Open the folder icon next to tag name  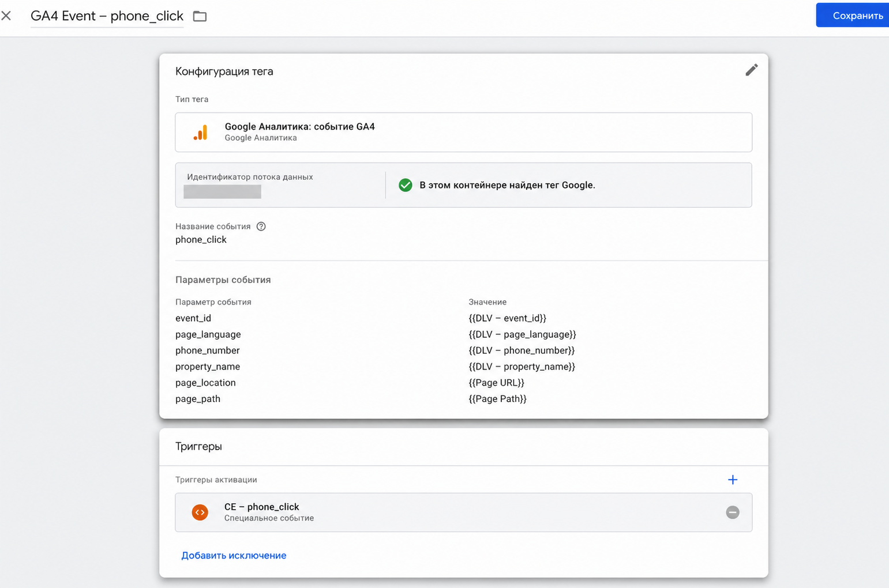tap(200, 16)
